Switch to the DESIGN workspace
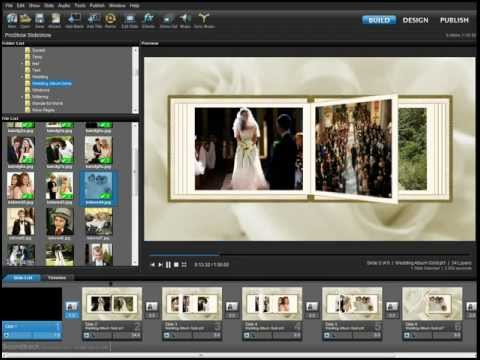Image resolution: width=480 pixels, height=360 pixels. (x=416, y=20)
